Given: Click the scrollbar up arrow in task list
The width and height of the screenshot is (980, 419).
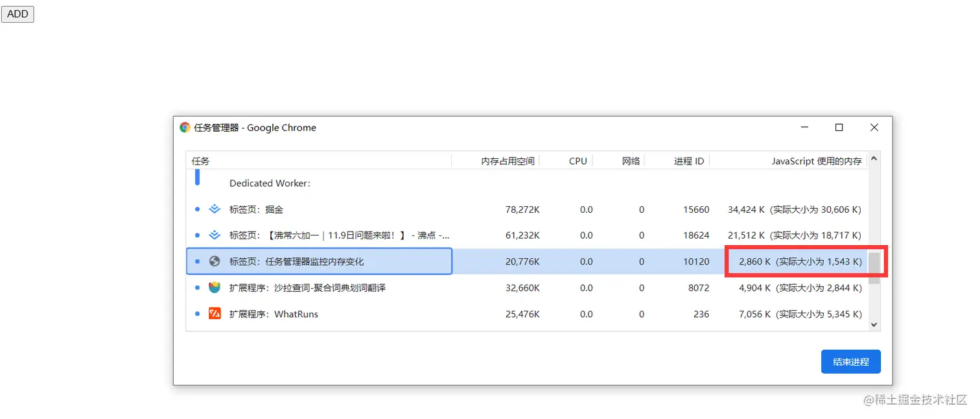Looking at the screenshot, I should [x=874, y=158].
